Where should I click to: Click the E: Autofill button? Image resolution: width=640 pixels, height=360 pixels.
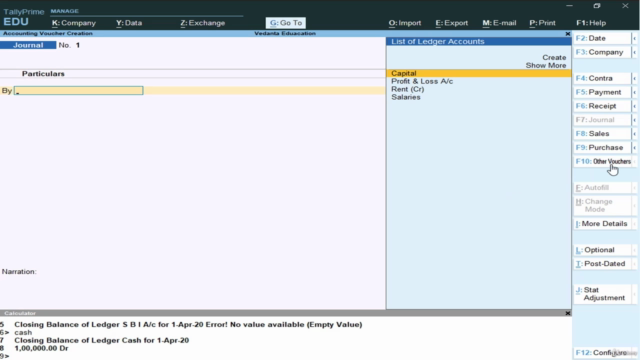[602, 188]
